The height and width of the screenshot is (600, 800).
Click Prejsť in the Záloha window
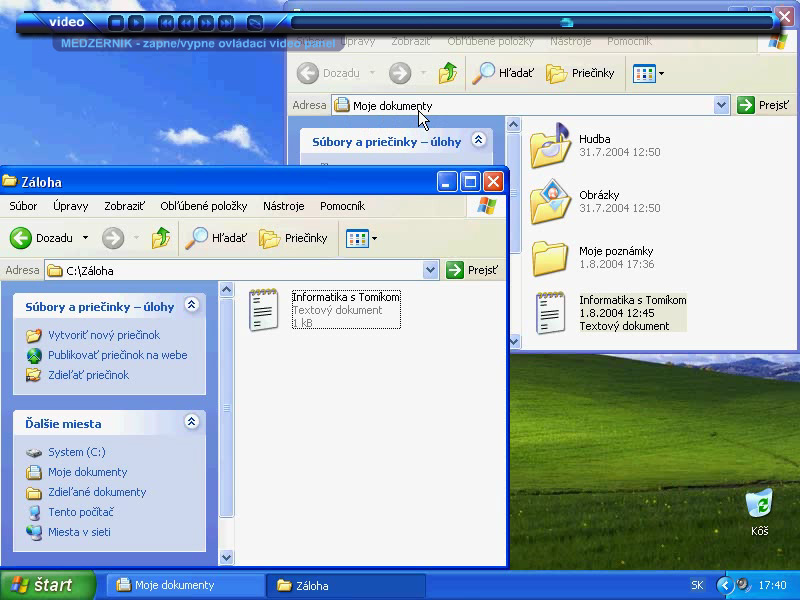click(472, 270)
